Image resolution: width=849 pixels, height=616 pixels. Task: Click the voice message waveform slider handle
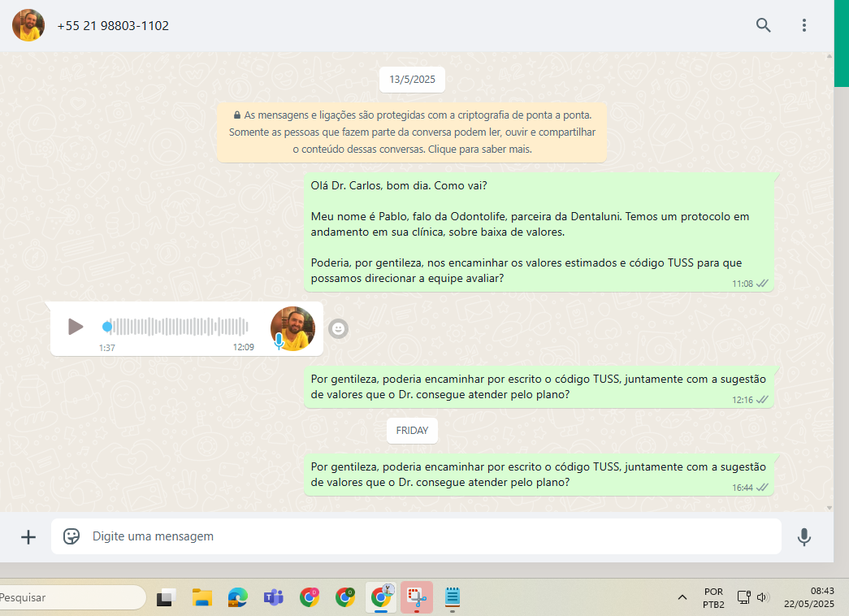tap(107, 327)
